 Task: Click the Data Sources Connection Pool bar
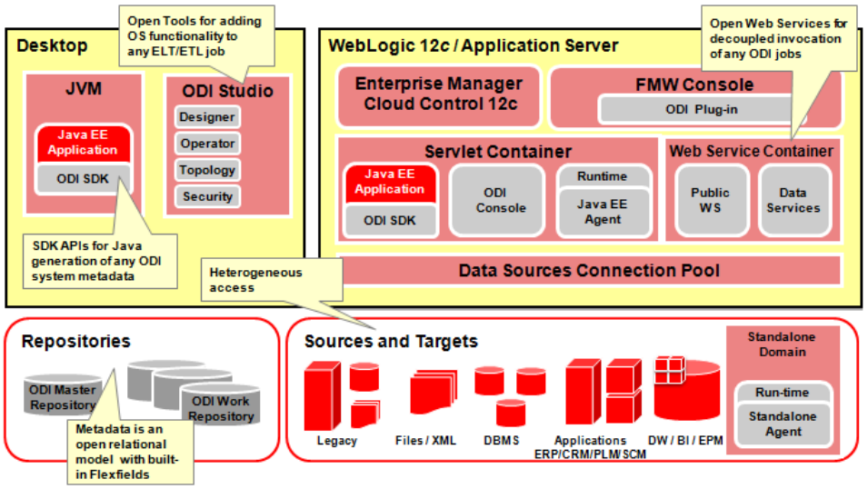coord(590,270)
